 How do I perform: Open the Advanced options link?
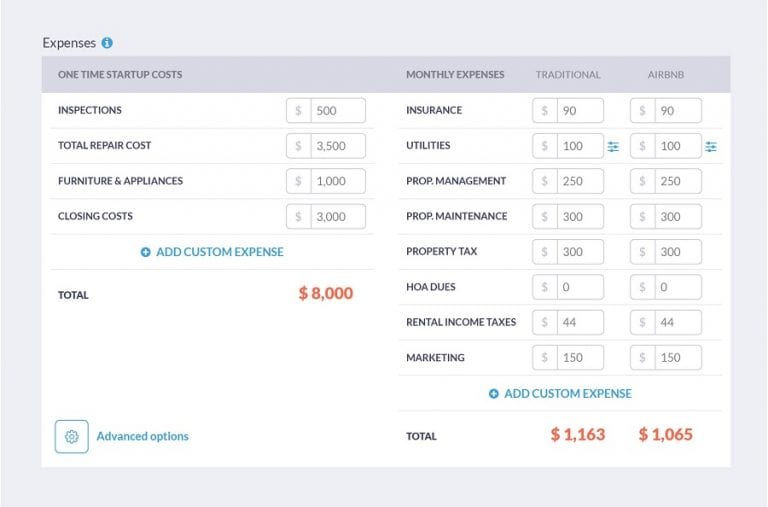pyautogui.click(x=142, y=436)
